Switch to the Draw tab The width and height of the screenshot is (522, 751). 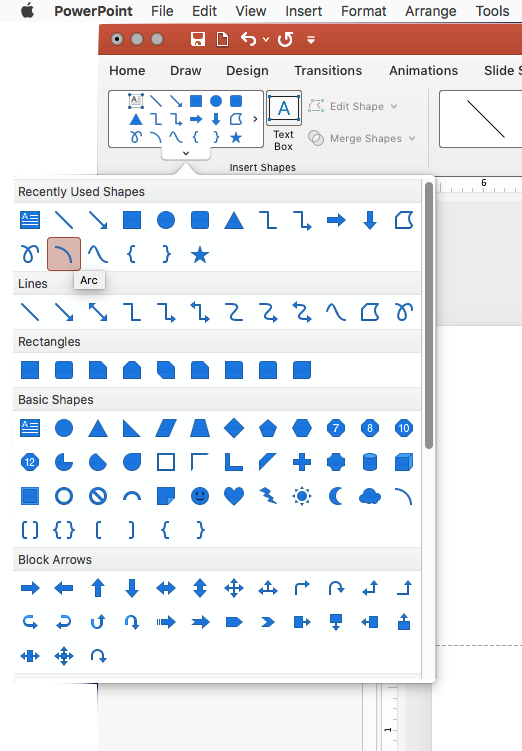185,71
